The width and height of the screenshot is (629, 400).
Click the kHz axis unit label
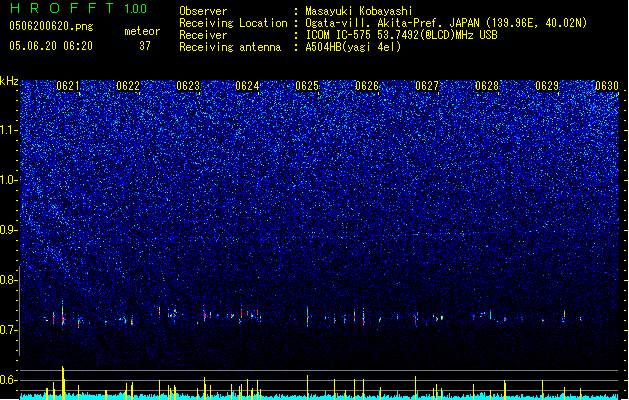9,81
